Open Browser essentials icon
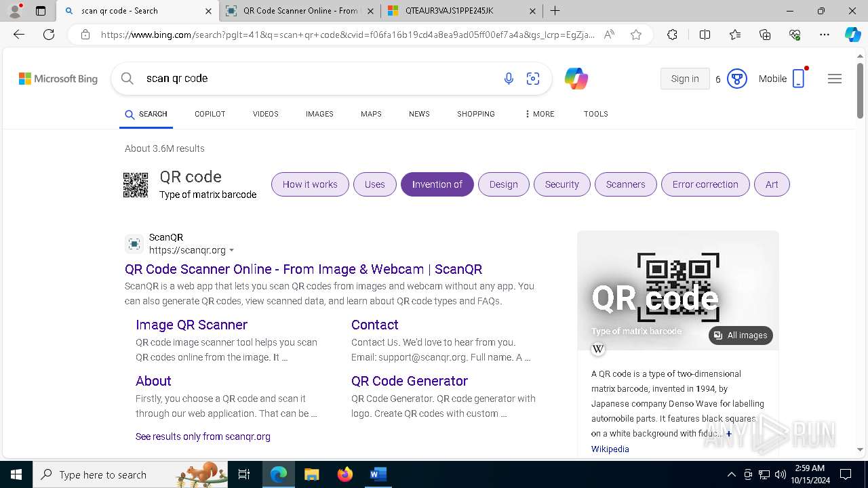The image size is (868, 488). tap(795, 35)
